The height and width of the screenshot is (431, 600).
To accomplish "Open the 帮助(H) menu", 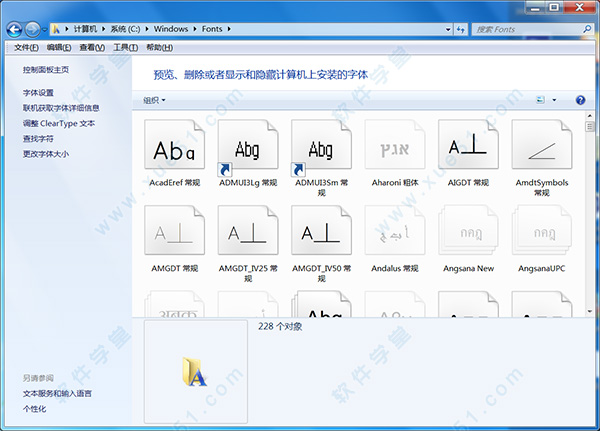I will click(160, 47).
